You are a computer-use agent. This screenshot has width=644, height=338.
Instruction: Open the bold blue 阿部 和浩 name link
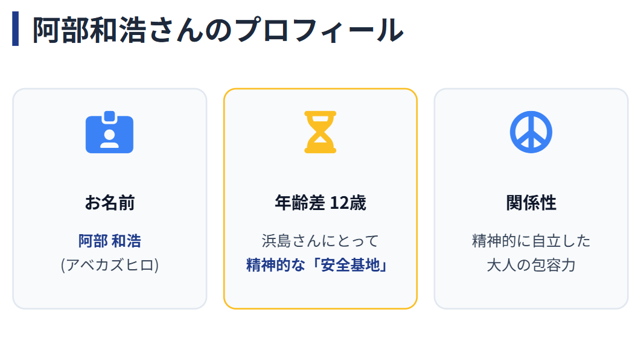click(109, 241)
